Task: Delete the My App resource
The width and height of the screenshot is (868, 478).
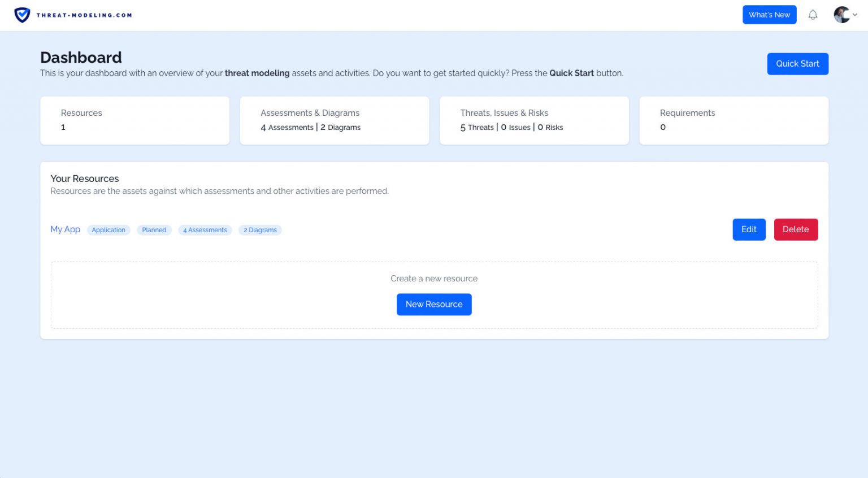Action: point(796,229)
